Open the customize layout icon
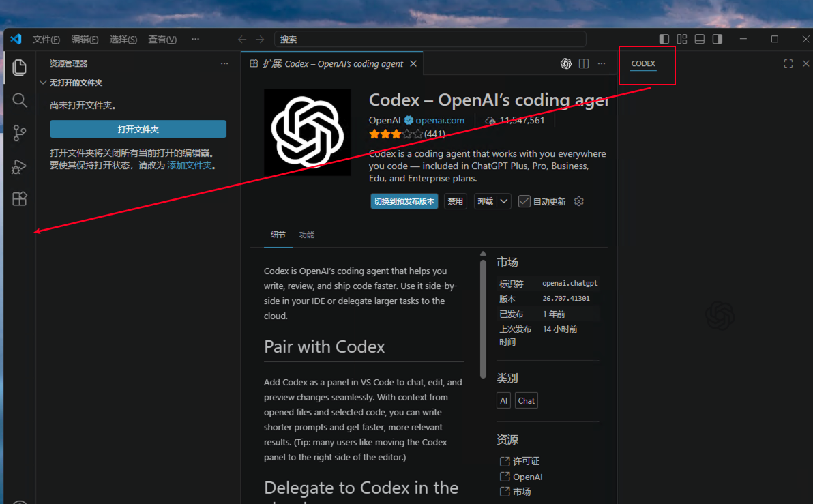The width and height of the screenshot is (813, 504). coord(682,39)
